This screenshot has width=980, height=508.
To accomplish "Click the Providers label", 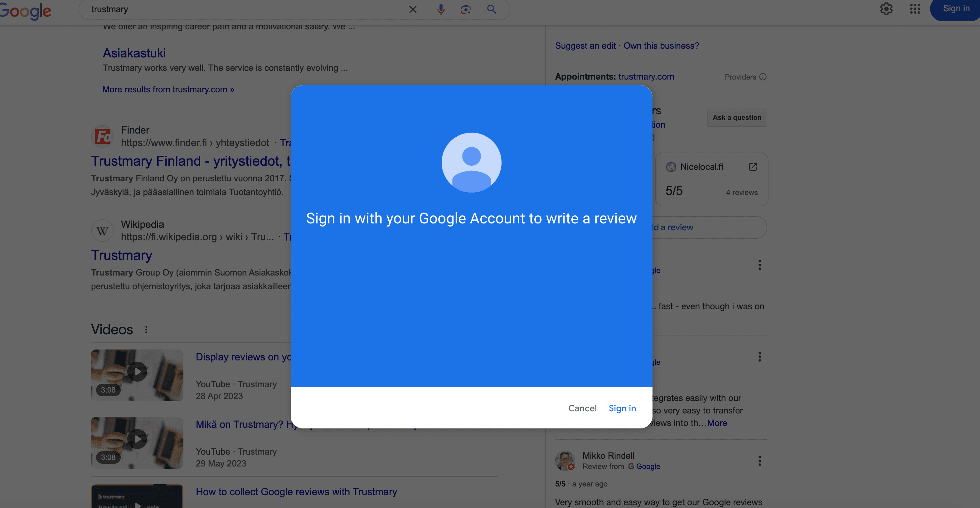I will click(x=740, y=77).
